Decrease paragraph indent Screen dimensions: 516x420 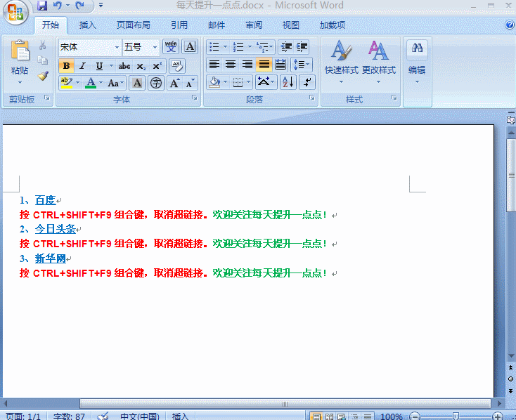point(286,47)
